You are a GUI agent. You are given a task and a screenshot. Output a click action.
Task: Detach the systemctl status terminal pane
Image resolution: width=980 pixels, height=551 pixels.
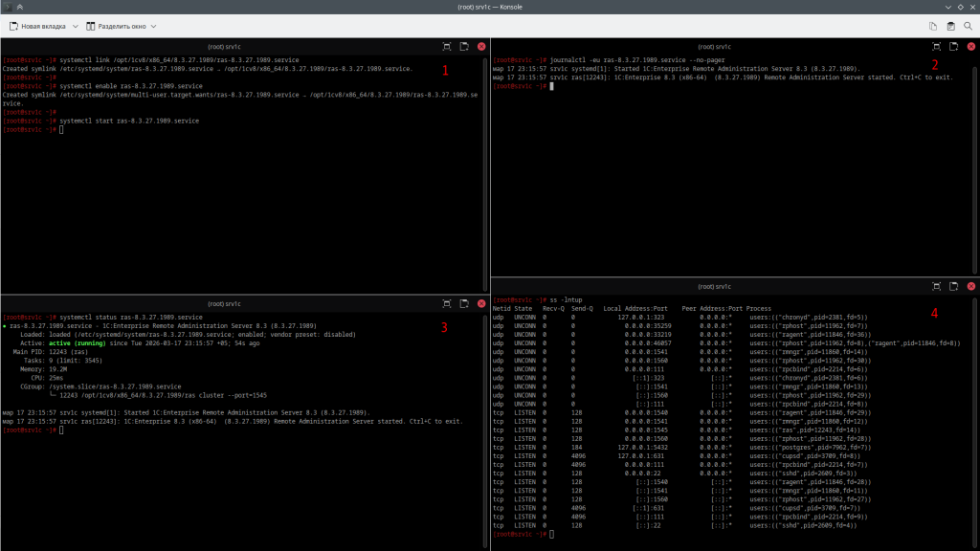tap(464, 303)
